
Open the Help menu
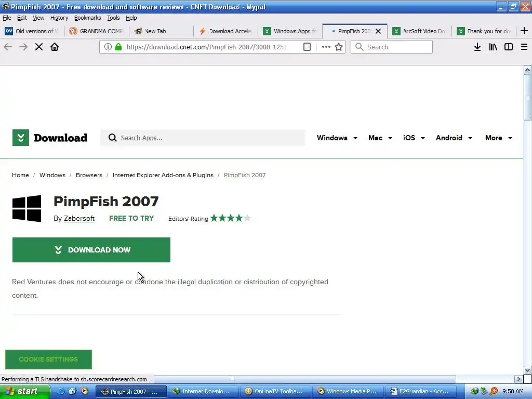[x=131, y=18]
